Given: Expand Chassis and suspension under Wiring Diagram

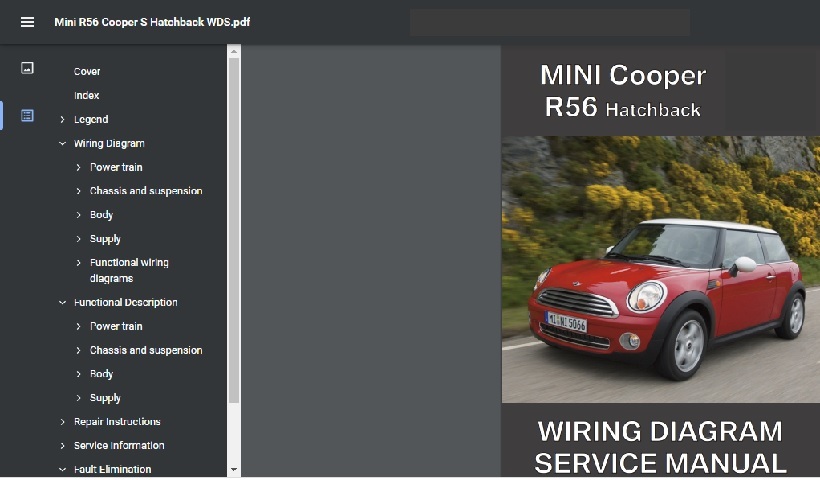Looking at the screenshot, I should click(78, 191).
